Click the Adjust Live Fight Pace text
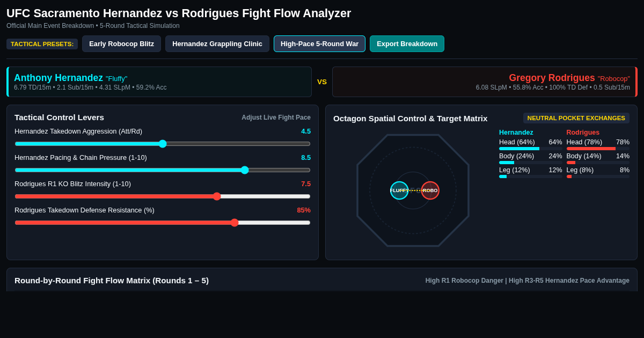The image size is (644, 338). point(276,117)
